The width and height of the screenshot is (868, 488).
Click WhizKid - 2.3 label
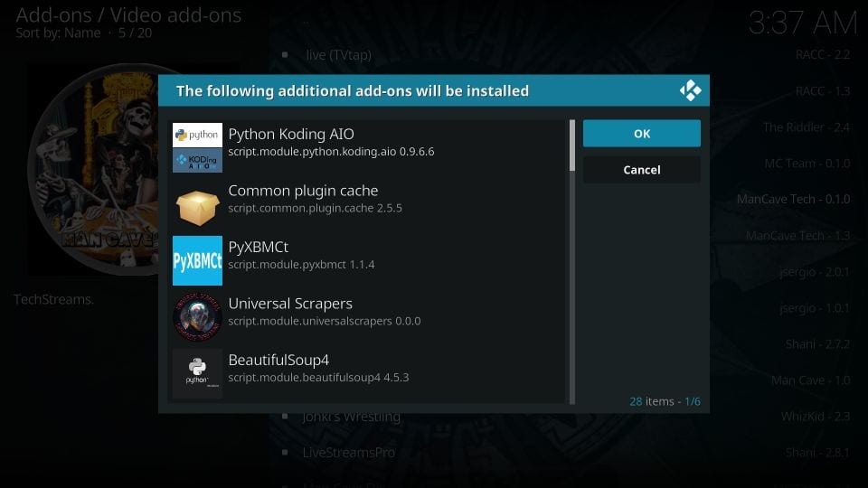816,416
